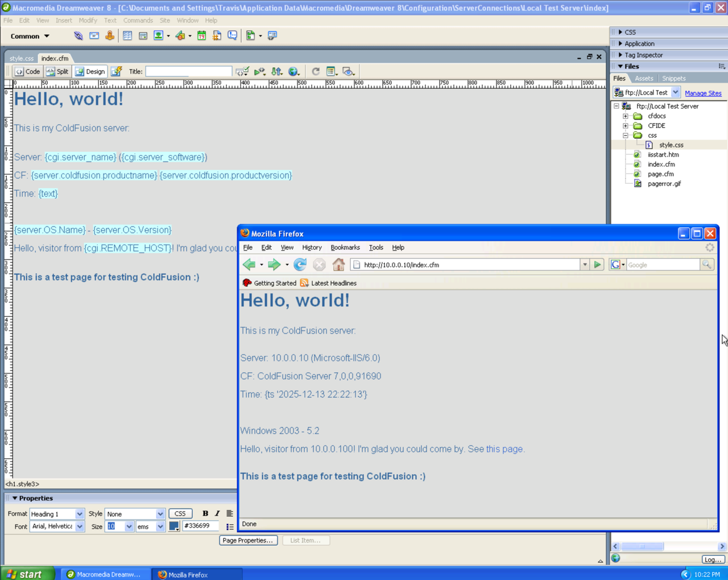Open the Format dropdown showing Heading 1
The width and height of the screenshot is (728, 580).
point(57,513)
